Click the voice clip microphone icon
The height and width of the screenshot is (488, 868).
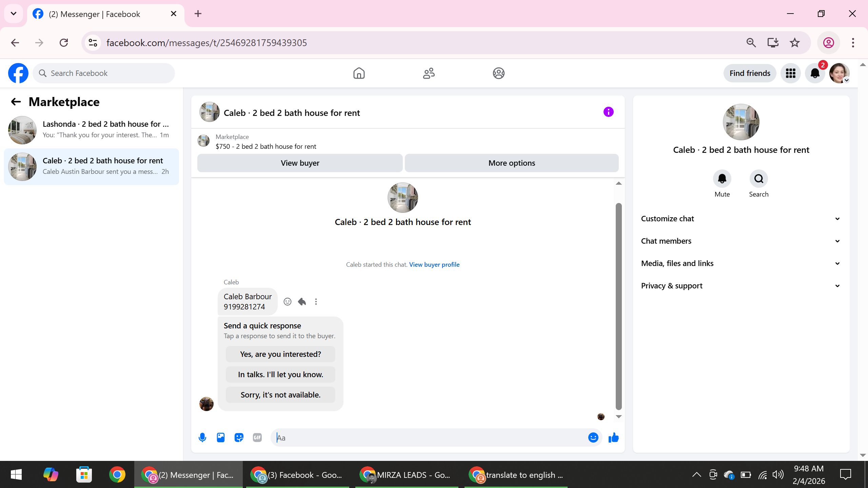coord(202,438)
